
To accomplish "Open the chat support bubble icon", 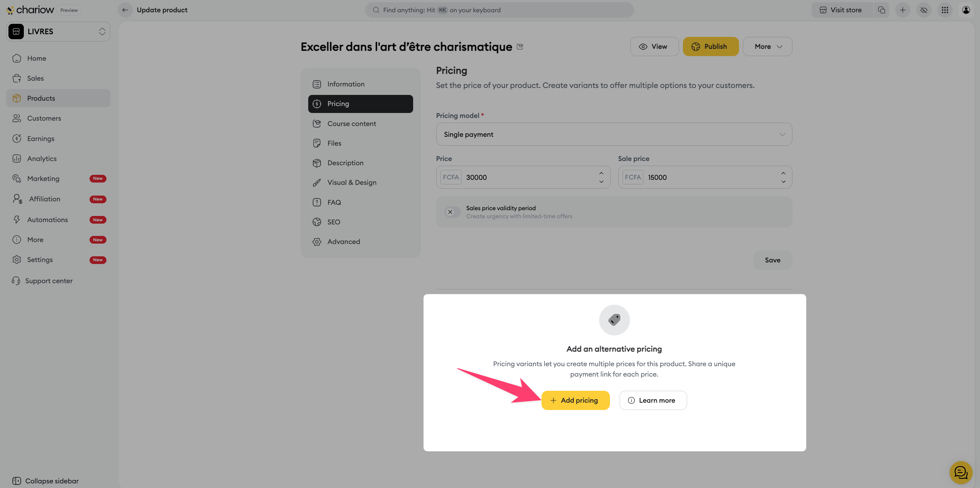I will (x=961, y=472).
